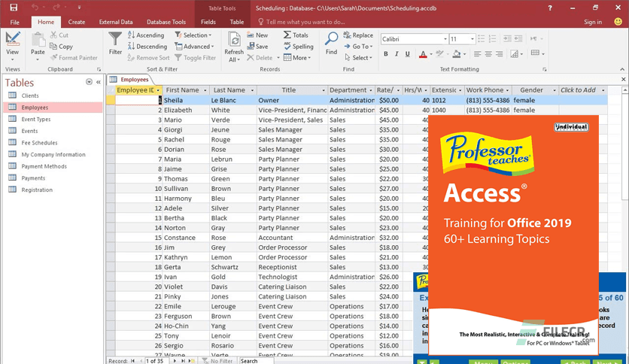Open the More records dropdown
The width and height of the screenshot is (629, 364).
(297, 58)
